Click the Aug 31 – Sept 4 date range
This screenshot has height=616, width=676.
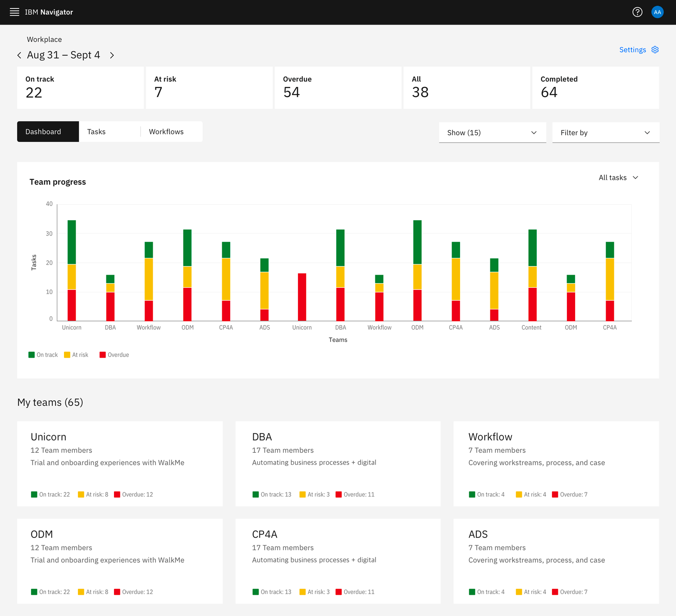[64, 55]
